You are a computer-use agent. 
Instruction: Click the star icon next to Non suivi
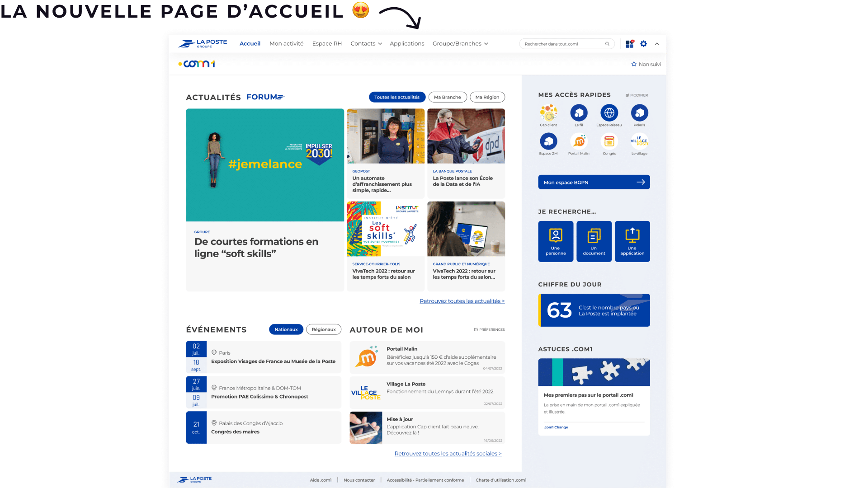634,64
